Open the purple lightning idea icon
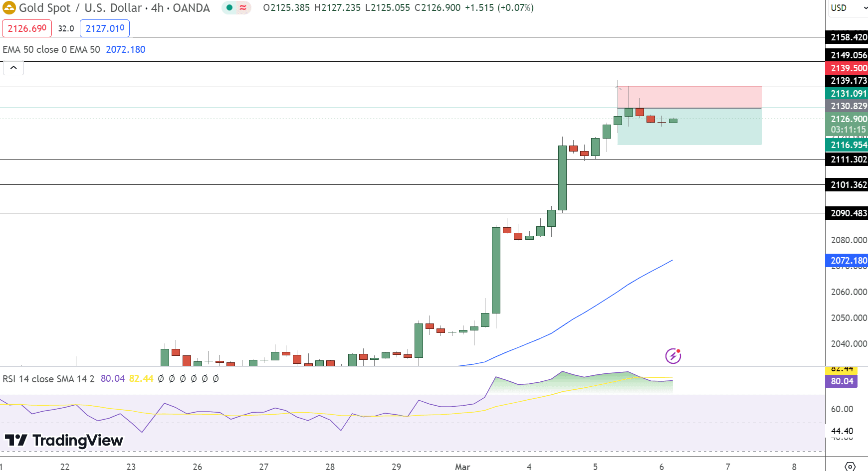 click(673, 356)
